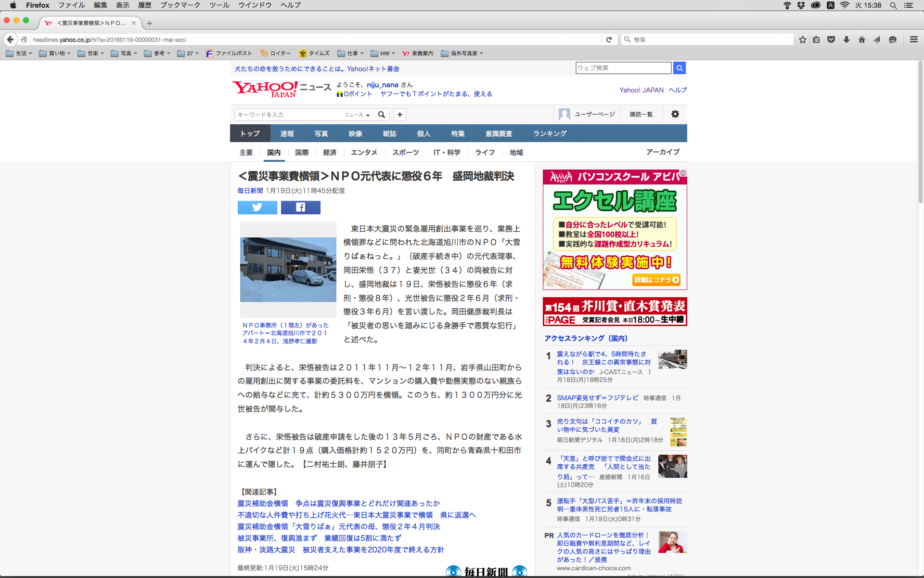Select the 経済 category tab

330,152
